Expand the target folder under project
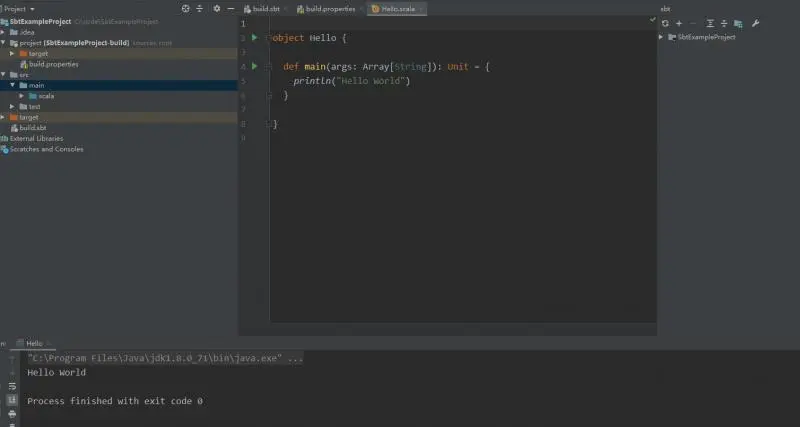800x427 pixels. point(12,54)
